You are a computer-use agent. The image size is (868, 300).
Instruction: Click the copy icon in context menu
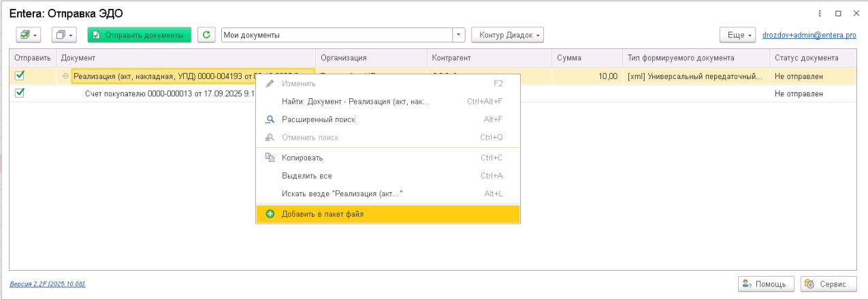coord(270,157)
